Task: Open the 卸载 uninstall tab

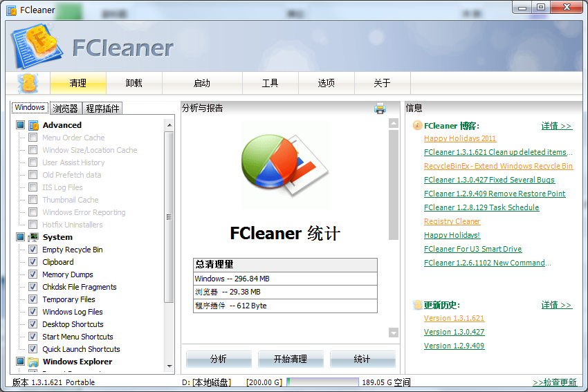Action: (x=134, y=83)
